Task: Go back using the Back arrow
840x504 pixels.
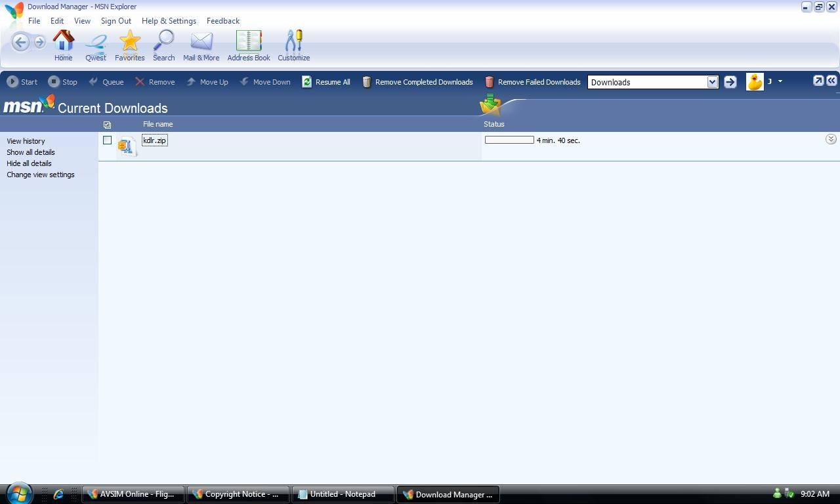Action: tap(20, 43)
